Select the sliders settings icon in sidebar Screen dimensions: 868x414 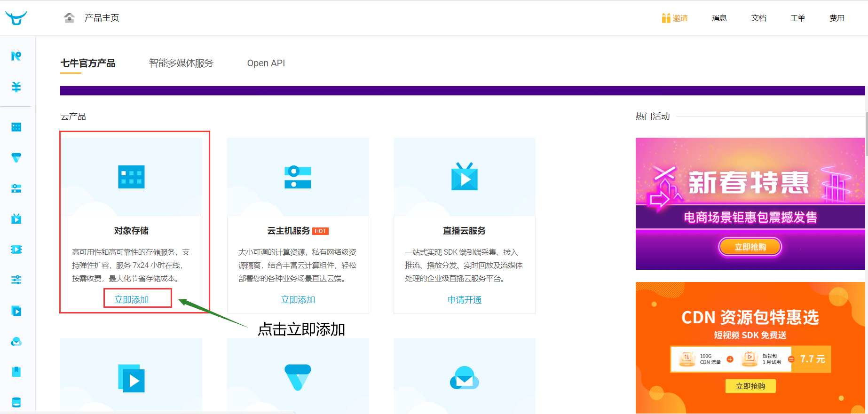(x=16, y=280)
